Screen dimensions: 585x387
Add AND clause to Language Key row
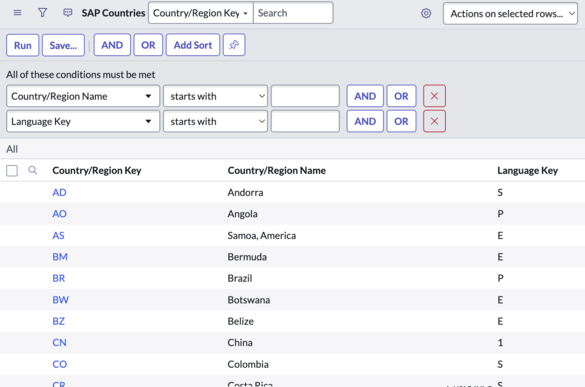(365, 121)
